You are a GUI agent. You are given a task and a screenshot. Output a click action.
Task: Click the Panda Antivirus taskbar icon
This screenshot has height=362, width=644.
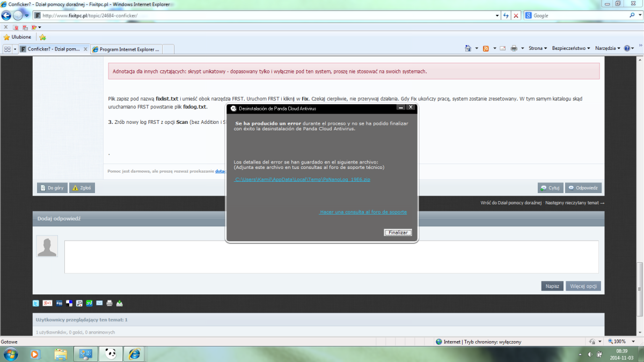pos(111,354)
